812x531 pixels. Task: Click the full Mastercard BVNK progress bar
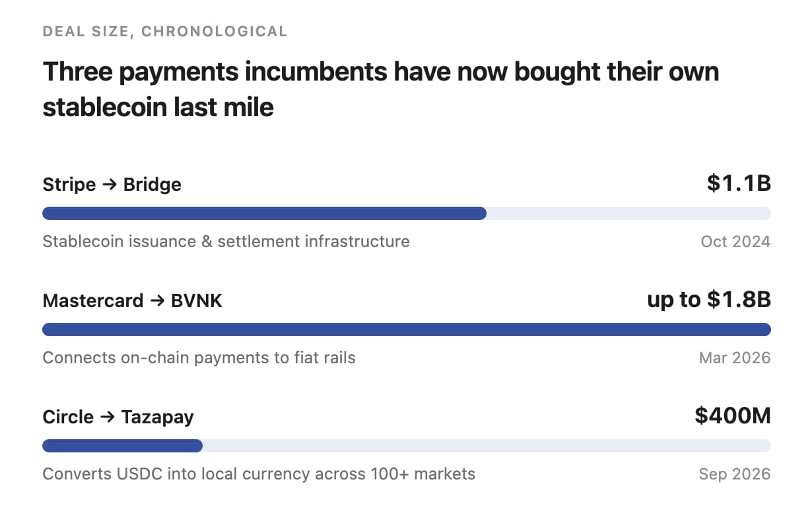[407, 330]
